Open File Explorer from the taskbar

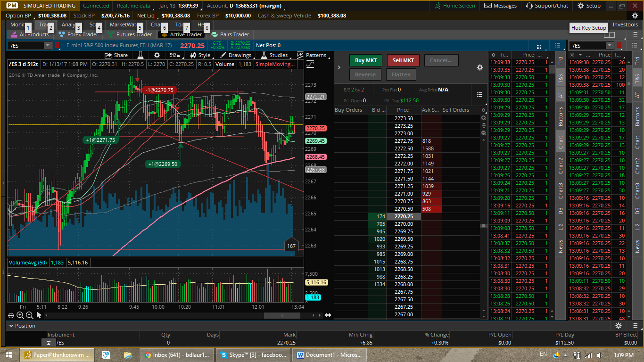click(127, 355)
